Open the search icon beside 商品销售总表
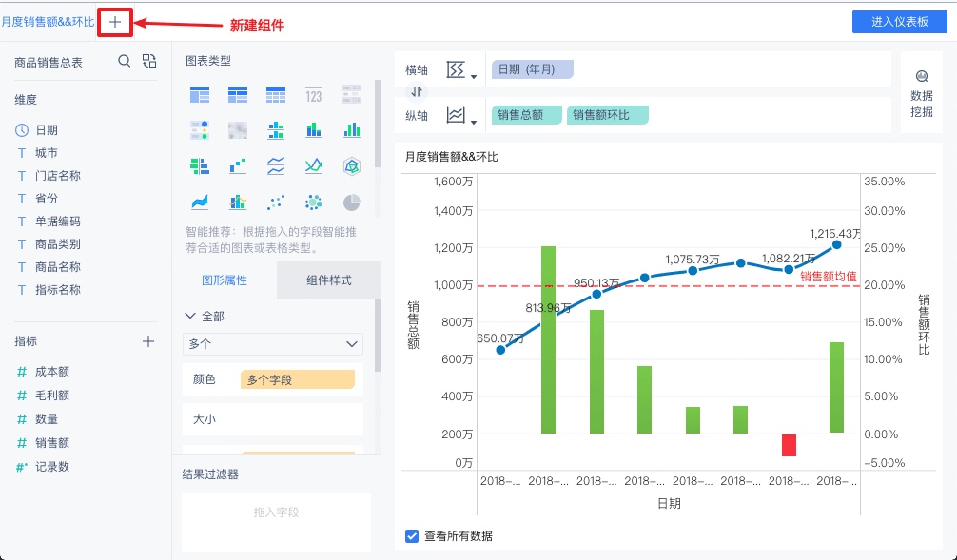The width and height of the screenshot is (957, 560). (124, 59)
